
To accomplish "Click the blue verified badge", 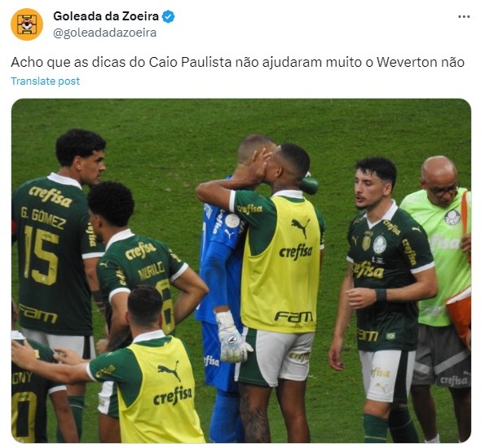I will [x=169, y=16].
